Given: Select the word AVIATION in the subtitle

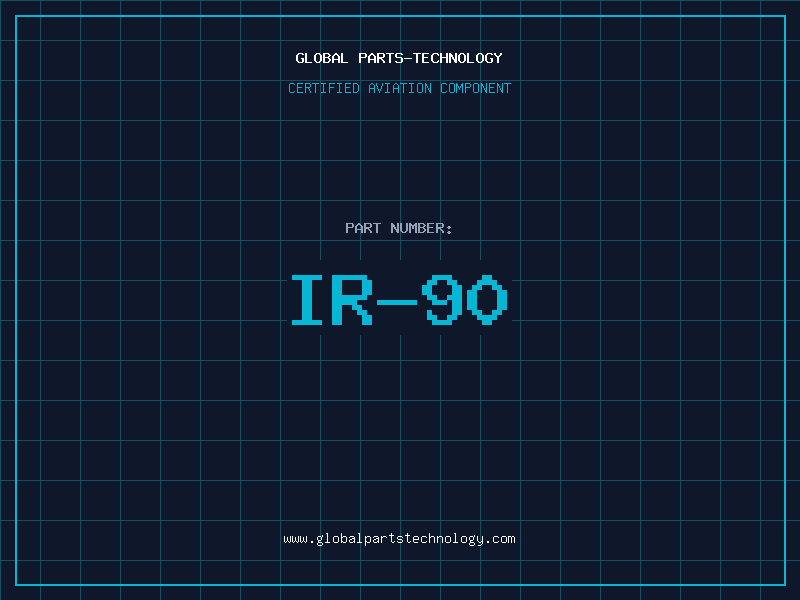Looking at the screenshot, I should (399, 88).
